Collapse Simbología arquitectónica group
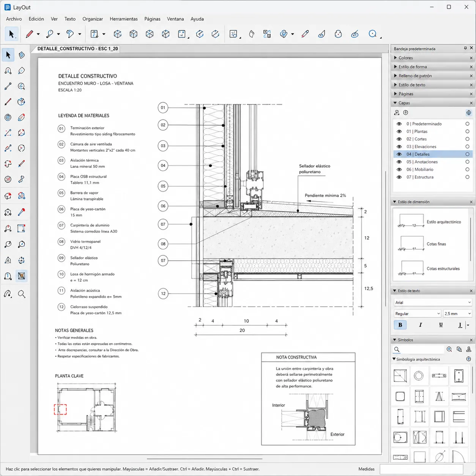 point(394,359)
